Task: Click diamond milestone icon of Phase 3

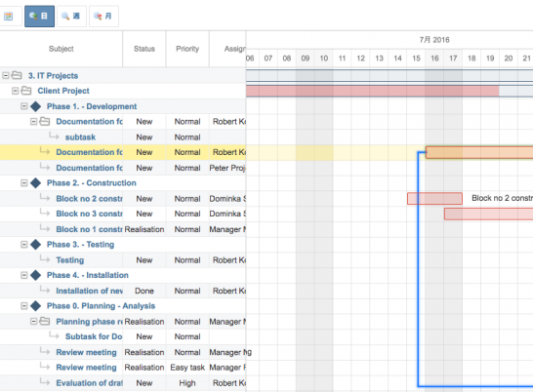Action: click(35, 245)
